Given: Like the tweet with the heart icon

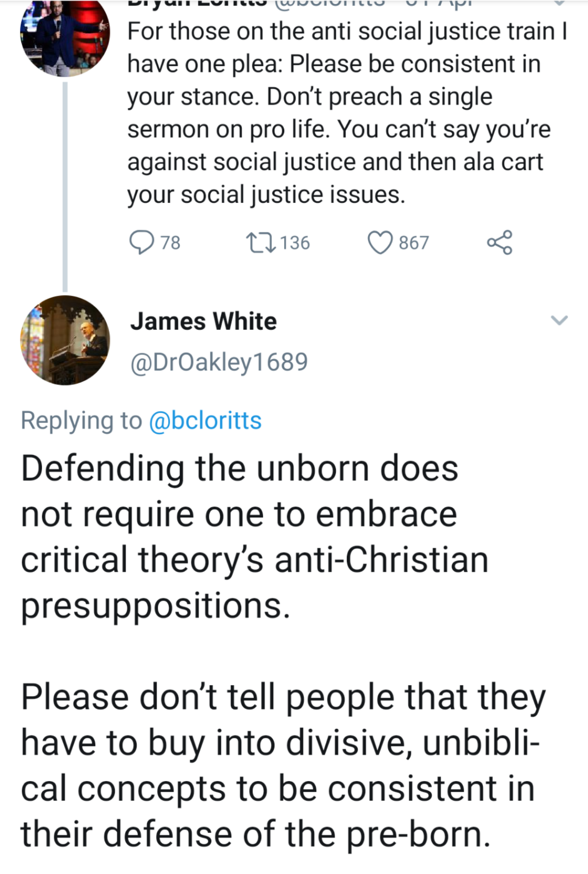Looking at the screenshot, I should (x=379, y=242).
